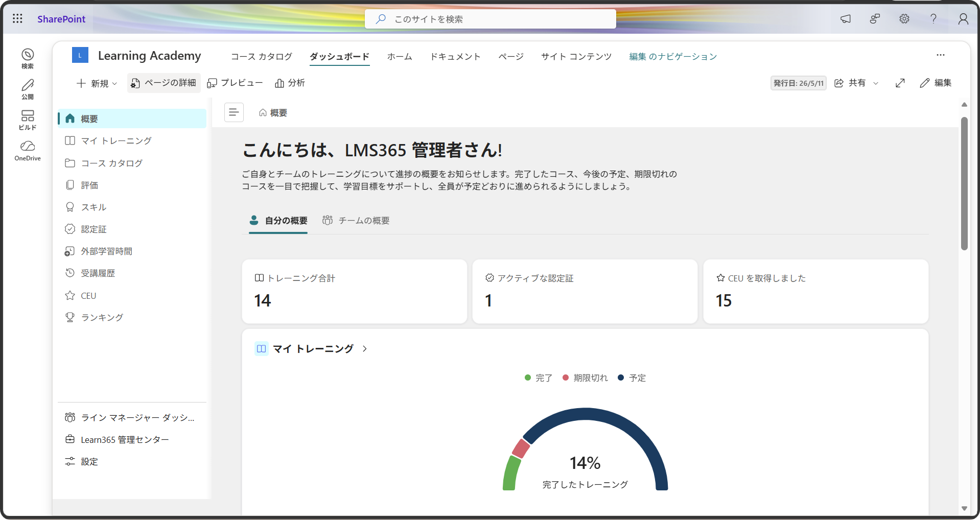Screen dimensions: 980x520
Task: Open 認定証 in sidebar
Action: coord(132,229)
